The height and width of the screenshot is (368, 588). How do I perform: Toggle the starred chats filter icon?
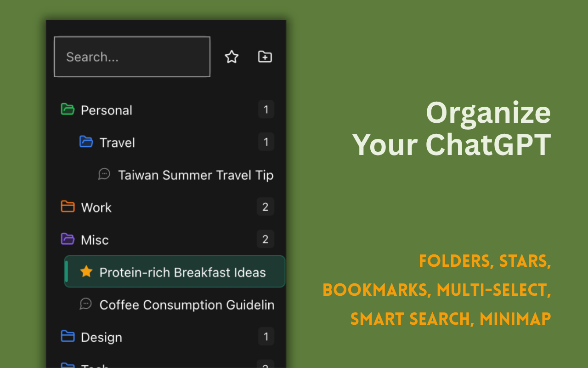point(232,57)
